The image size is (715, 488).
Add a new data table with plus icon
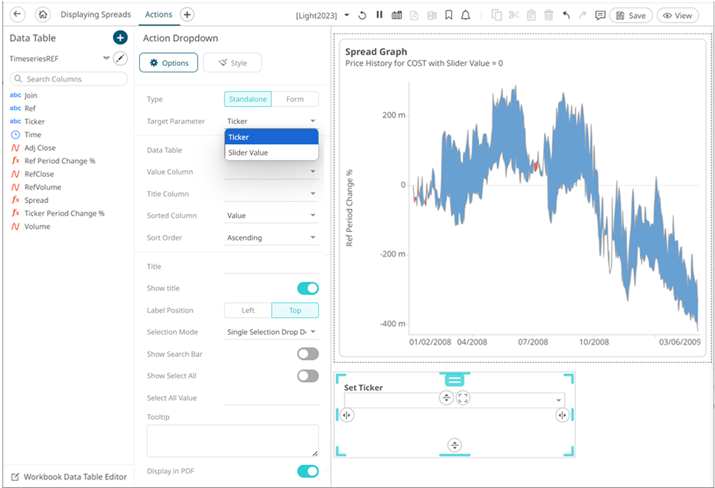(119, 38)
